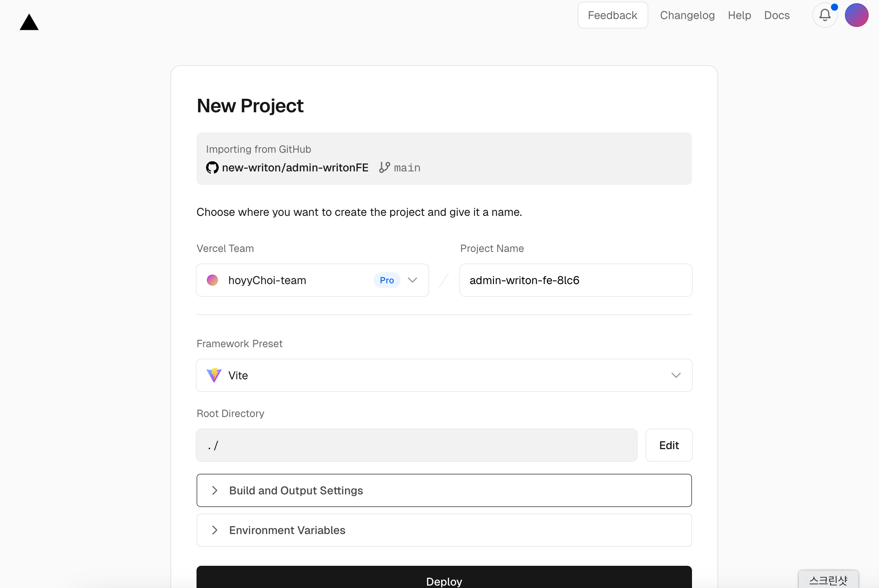This screenshot has height=588, width=879.
Task: Open the user avatar menu
Action: 856,15
